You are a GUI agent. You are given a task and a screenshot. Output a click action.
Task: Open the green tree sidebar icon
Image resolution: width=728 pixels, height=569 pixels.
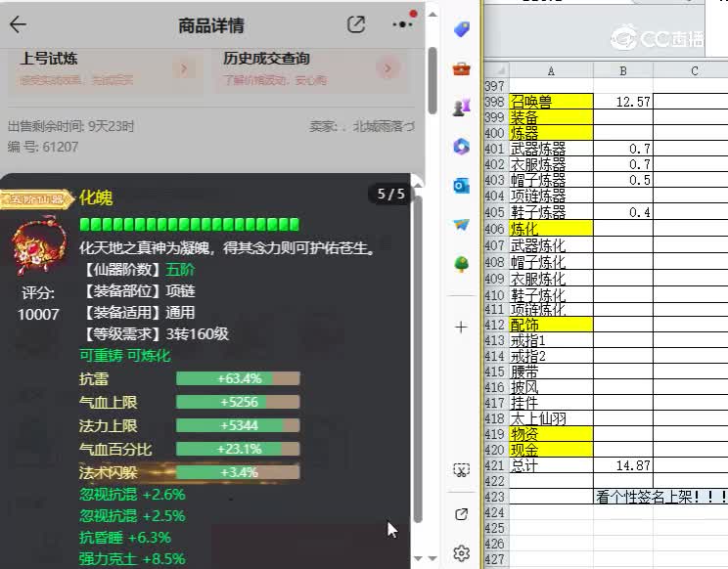pos(462,264)
